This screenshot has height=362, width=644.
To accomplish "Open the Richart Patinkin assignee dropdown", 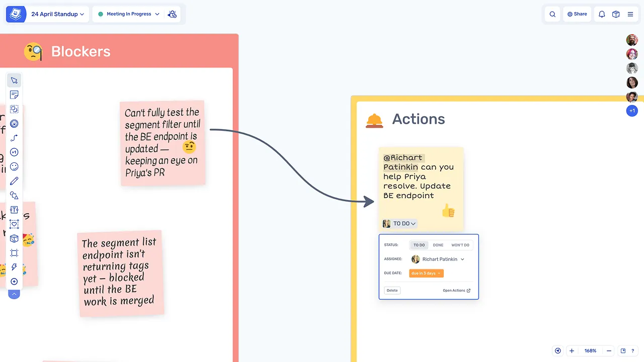I will tap(438, 259).
